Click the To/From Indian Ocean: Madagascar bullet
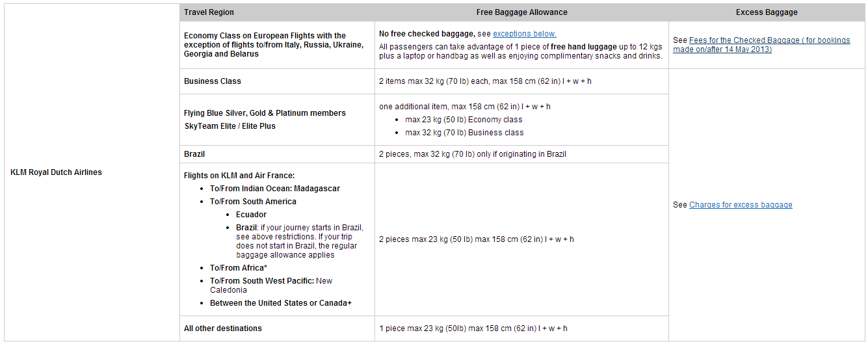868x348 pixels. 275,189
